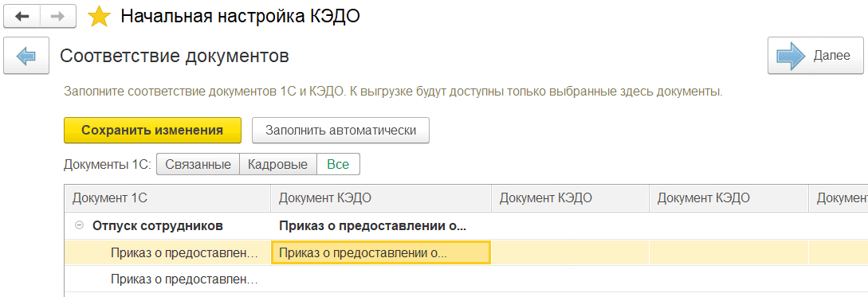Click the blue right arrow icon on Далее
Screen dimensions: 868x297
click(791, 55)
